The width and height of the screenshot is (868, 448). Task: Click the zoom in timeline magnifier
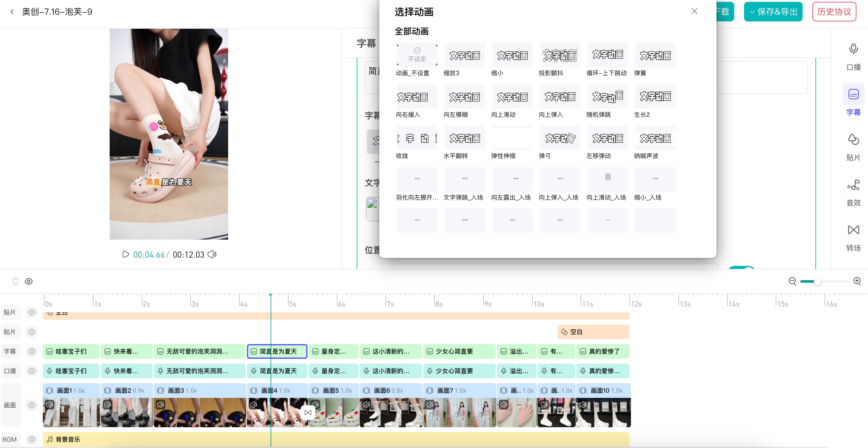857,281
